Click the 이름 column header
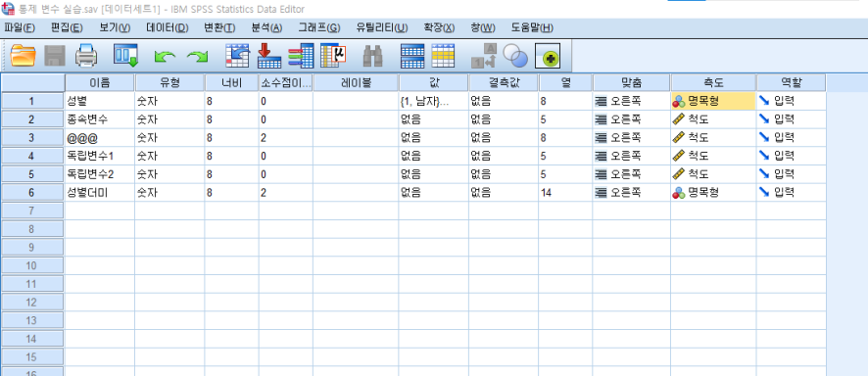Image resolution: width=868 pixels, height=376 pixels. pyautogui.click(x=100, y=83)
